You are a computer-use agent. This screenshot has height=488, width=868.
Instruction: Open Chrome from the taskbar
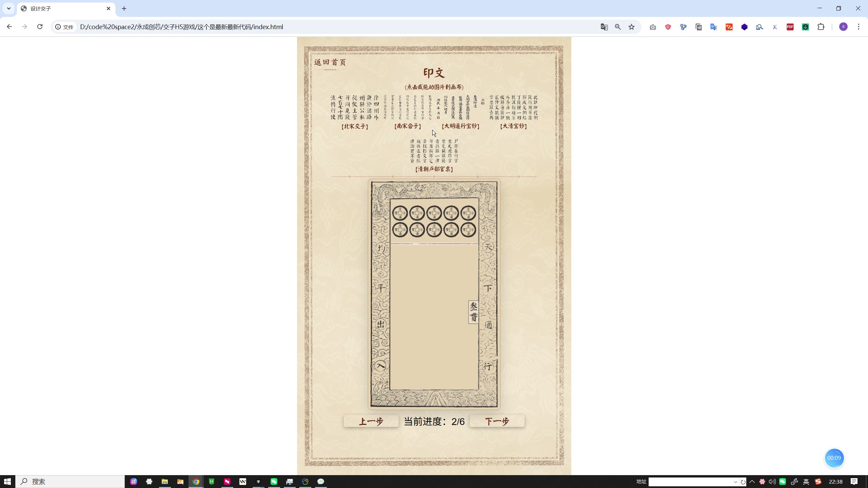pos(196,481)
